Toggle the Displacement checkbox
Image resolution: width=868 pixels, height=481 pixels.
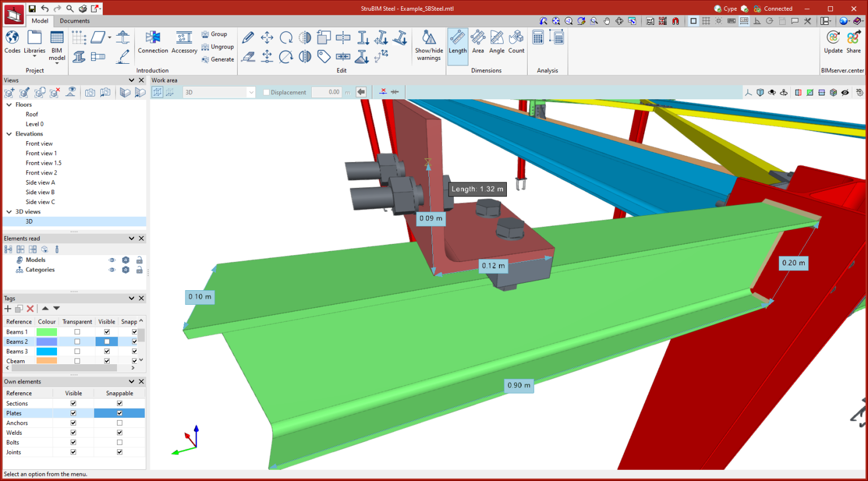pos(267,93)
